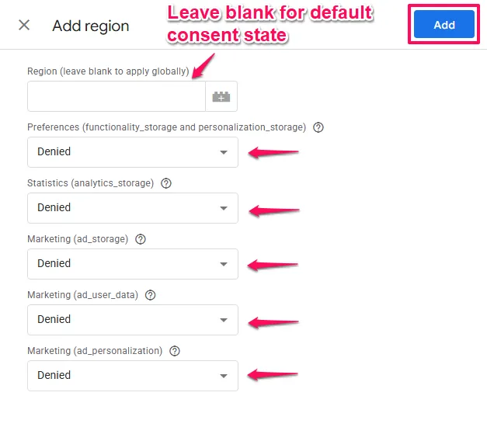Image resolution: width=487 pixels, height=448 pixels.
Task: Click help icon for Marketing ad_user_data
Action: tap(151, 295)
